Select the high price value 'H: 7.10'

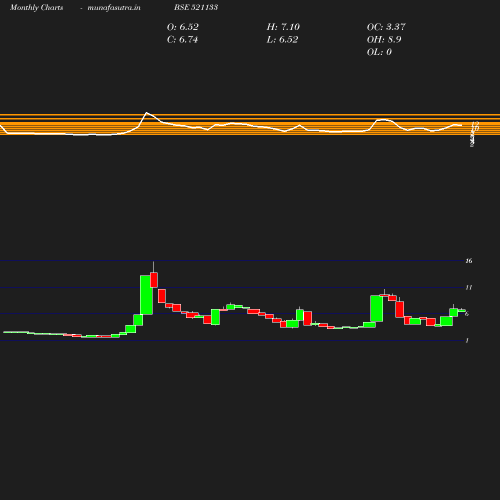pyautogui.click(x=283, y=27)
